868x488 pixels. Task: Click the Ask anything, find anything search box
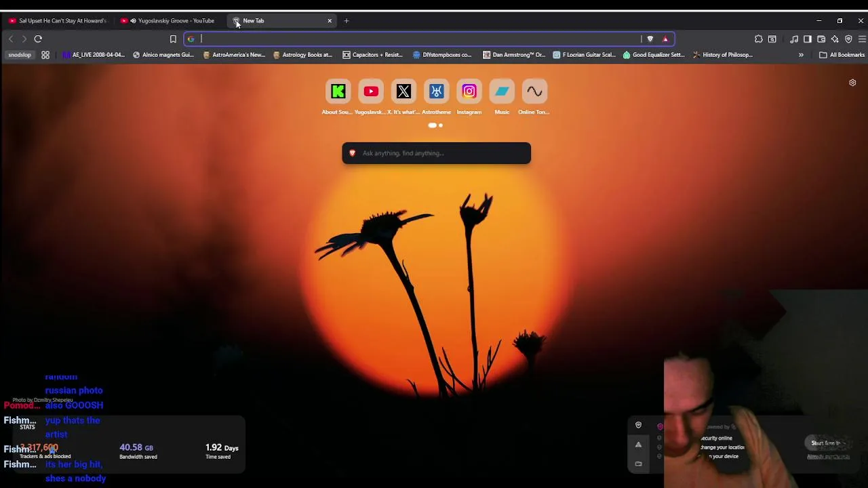[x=437, y=153]
